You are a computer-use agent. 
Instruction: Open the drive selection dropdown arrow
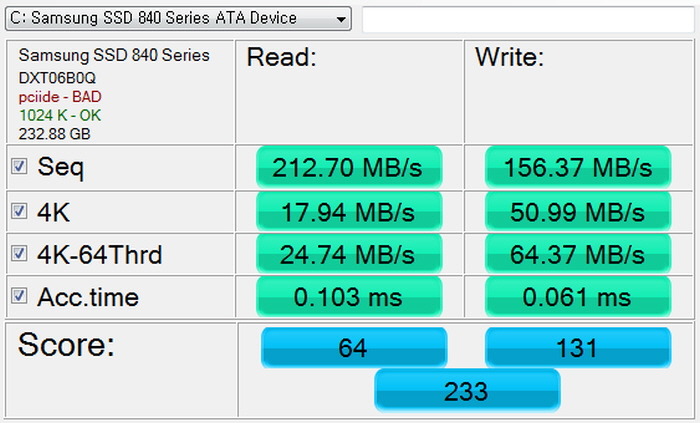pos(341,19)
